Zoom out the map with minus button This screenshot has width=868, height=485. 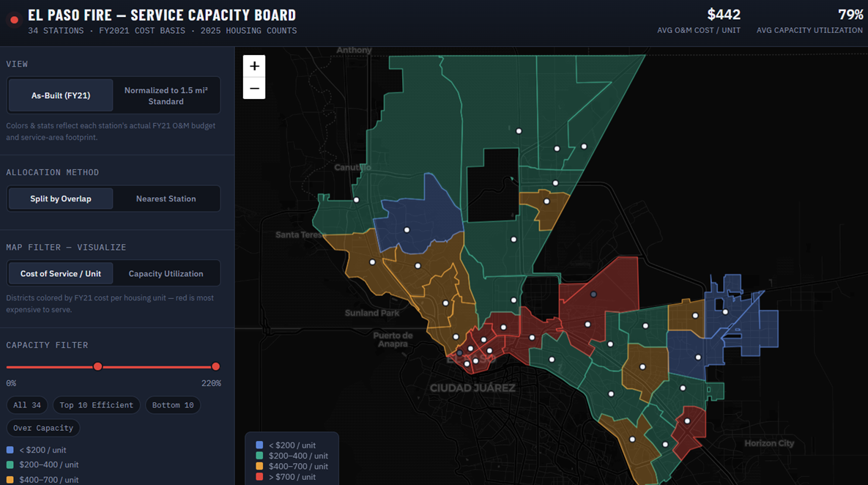(x=254, y=88)
